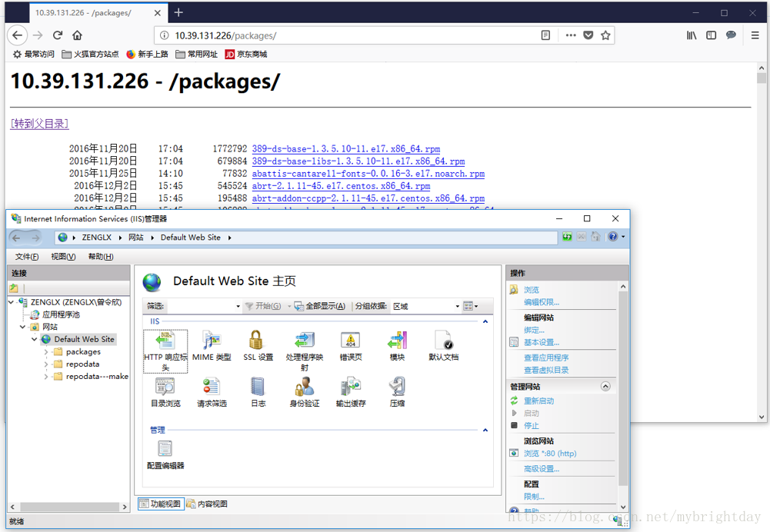The width and height of the screenshot is (770, 532).
Task: Open abattis-cantarell-fonts rpm link
Action: pyautogui.click(x=368, y=174)
